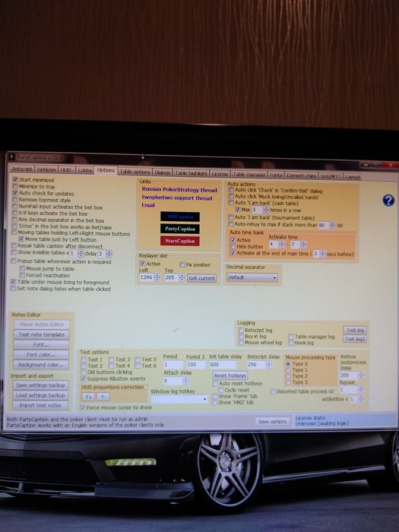The width and height of the screenshot is (399, 532).
Task: Click the Text note template button
Action: 41,334
